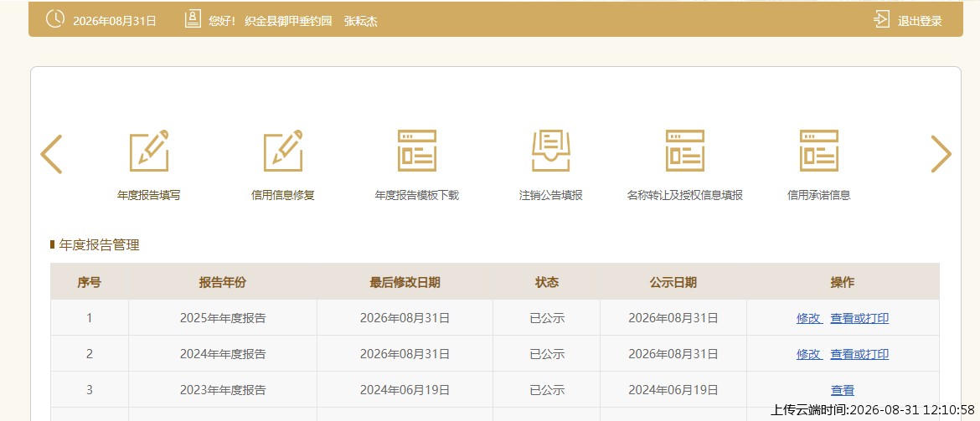Click the header date 2026年08月31日

(x=115, y=21)
